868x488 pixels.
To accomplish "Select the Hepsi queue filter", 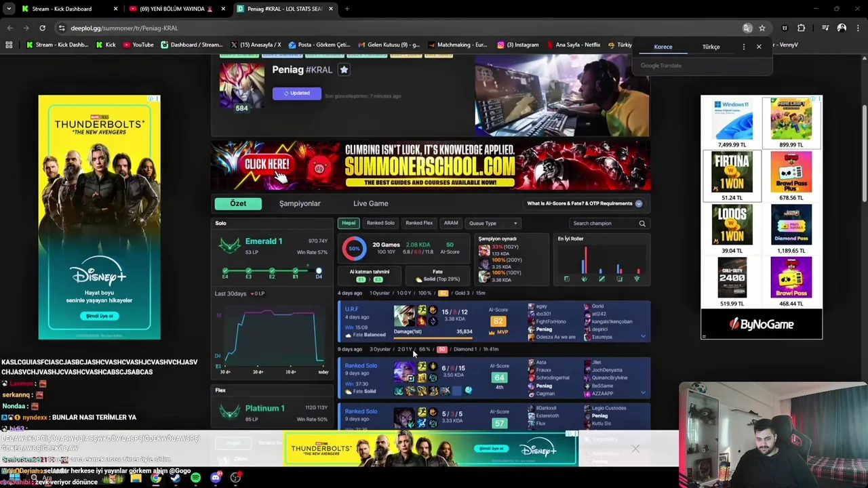I will (x=349, y=223).
